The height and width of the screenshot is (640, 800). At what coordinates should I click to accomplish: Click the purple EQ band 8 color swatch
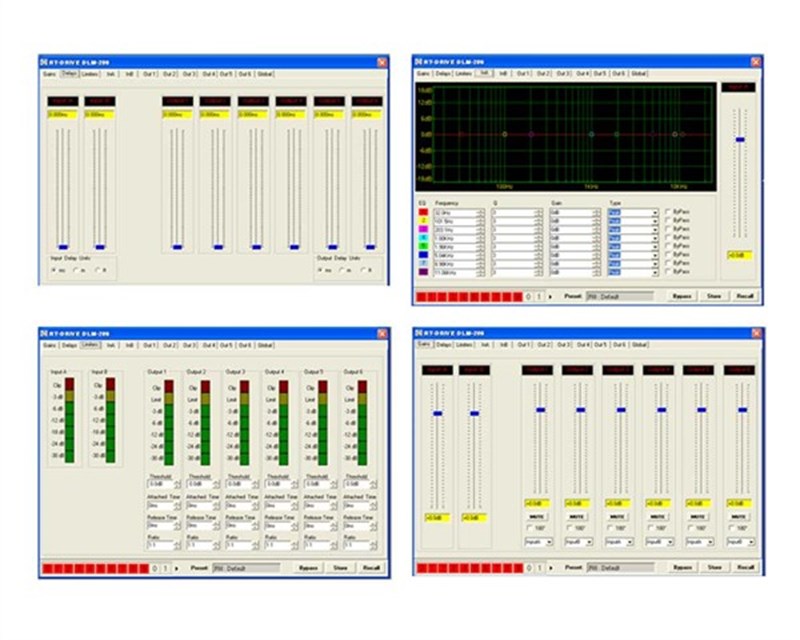(423, 272)
